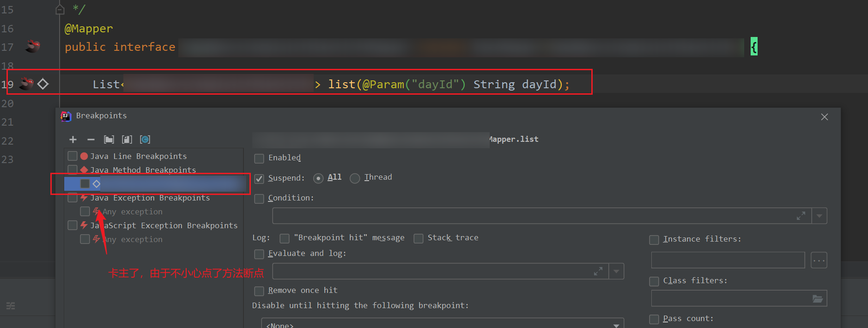This screenshot has height=328, width=868.
Task: Uncheck the Suspend checkbox
Action: pyautogui.click(x=259, y=179)
